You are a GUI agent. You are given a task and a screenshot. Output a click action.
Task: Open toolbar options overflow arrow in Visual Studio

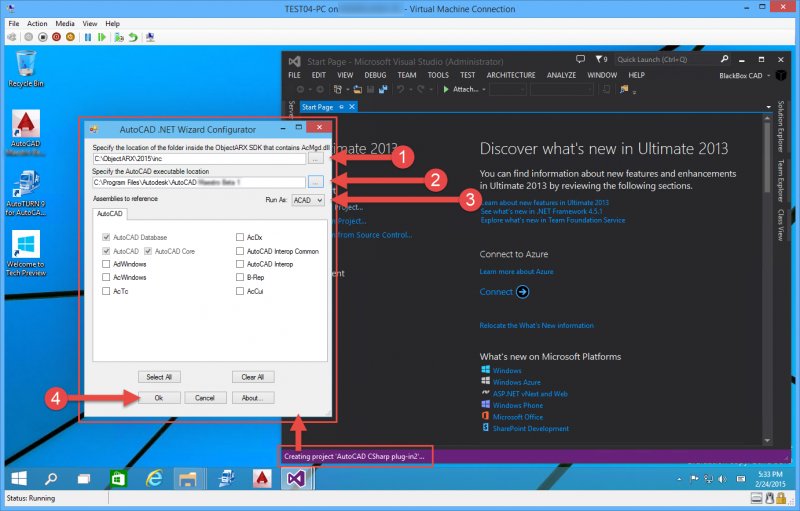(634, 93)
